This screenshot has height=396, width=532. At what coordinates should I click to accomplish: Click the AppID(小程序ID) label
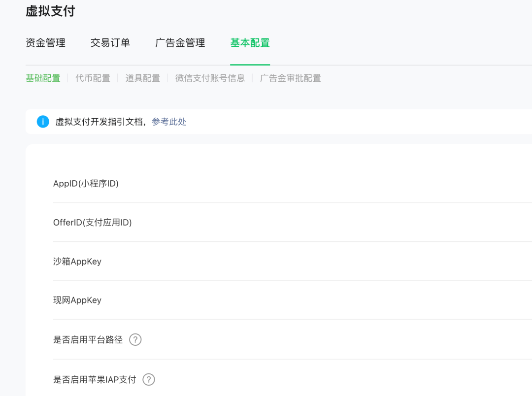tap(86, 184)
